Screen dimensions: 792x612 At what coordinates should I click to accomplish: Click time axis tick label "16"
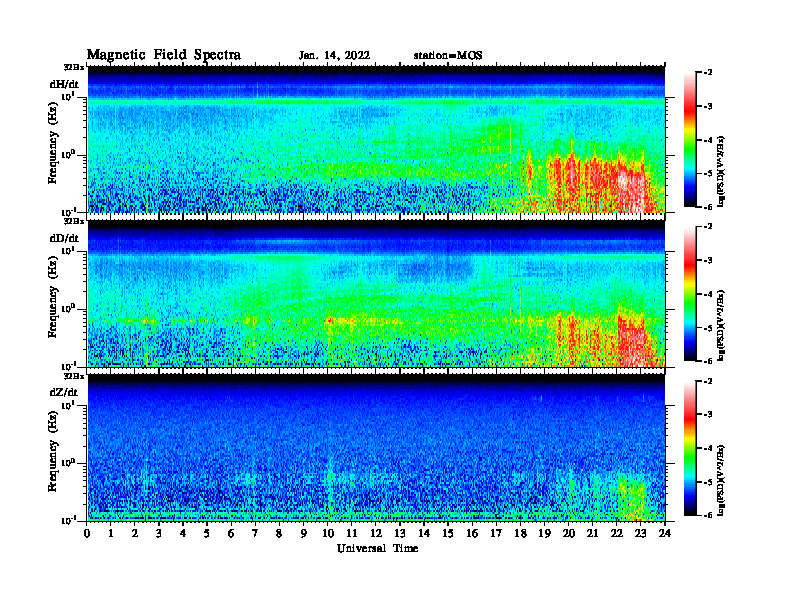(472, 533)
